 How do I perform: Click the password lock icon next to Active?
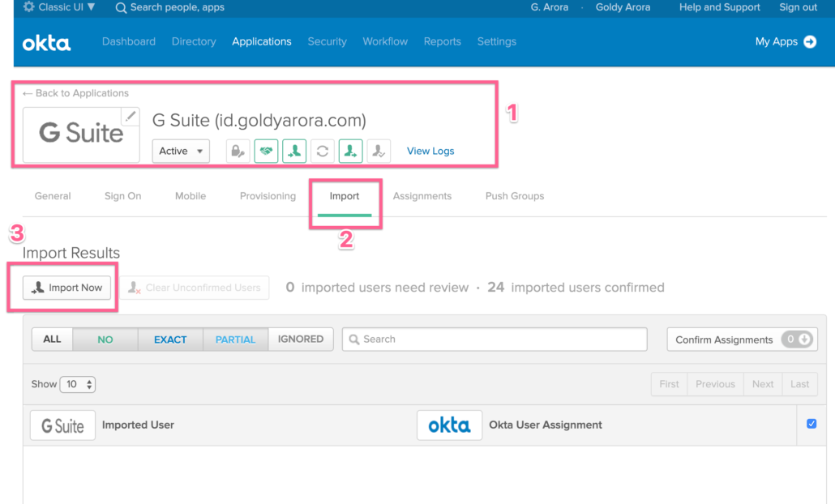point(238,152)
